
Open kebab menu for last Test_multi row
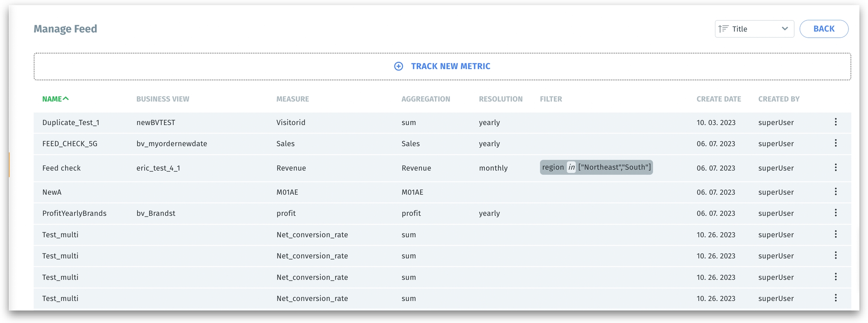tap(835, 298)
